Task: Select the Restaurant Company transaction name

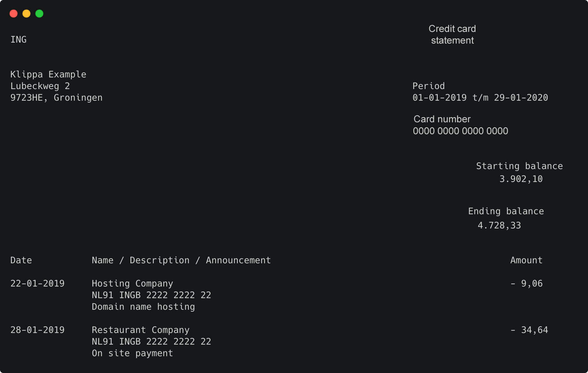Action: pos(141,330)
